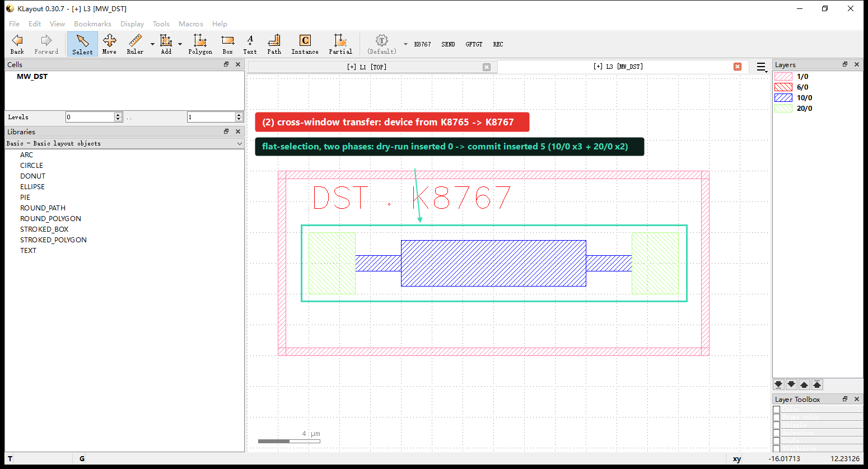Click the Forward navigation icon
The image size is (868, 469).
coord(46,44)
